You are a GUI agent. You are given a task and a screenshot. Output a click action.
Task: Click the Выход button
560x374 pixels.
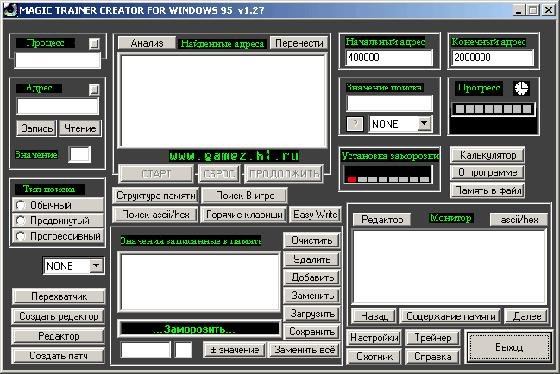[509, 347]
